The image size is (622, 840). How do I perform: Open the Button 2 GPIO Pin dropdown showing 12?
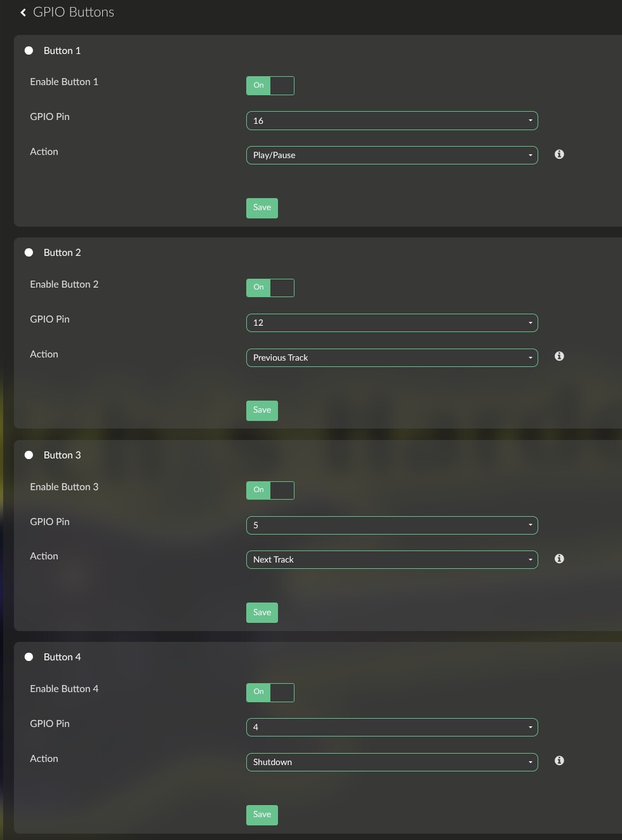(392, 323)
